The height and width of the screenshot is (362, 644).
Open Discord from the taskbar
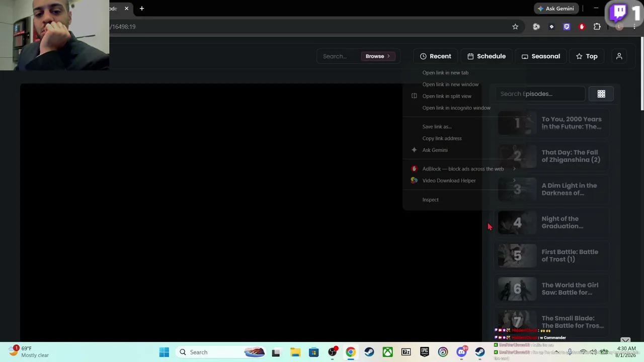[x=461, y=352]
